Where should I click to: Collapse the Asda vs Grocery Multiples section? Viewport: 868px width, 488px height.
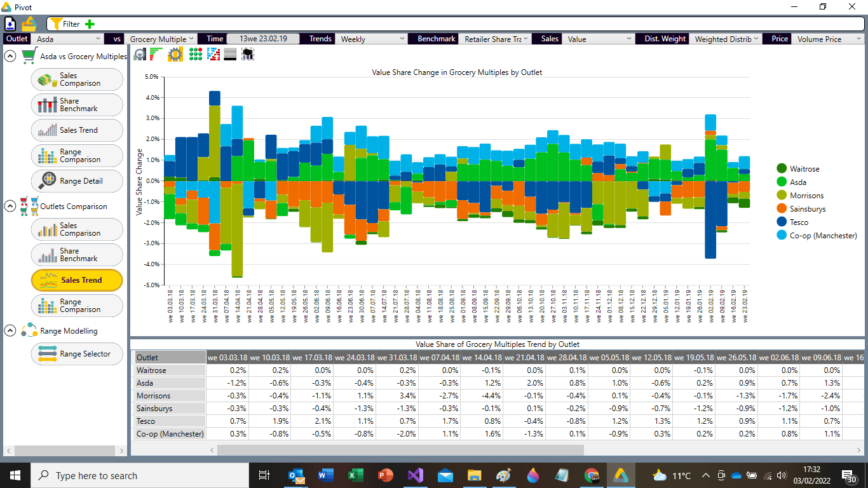coord(10,56)
